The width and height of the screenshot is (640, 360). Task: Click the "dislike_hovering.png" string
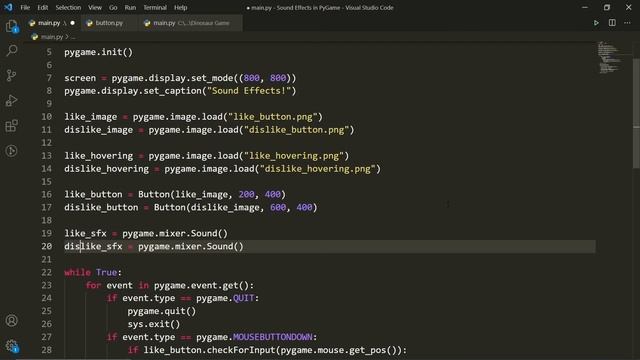coord(318,169)
